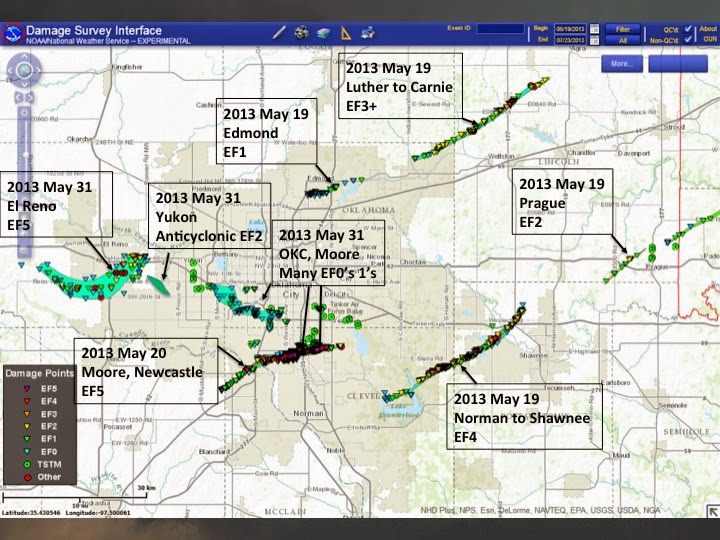This screenshot has height=540, width=720.
Task: Click EF5 marker icon in legend
Action: point(27,389)
